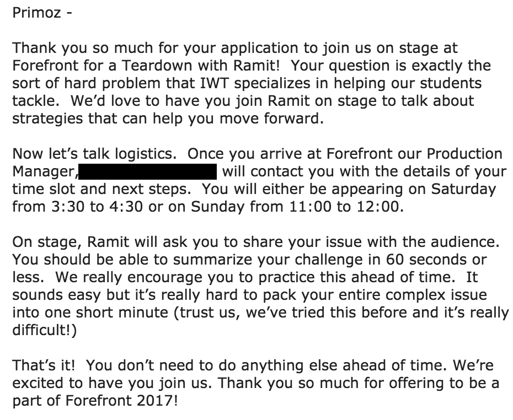Click the phrase "time slot and next steps."
513x420 pixels.
101,189
